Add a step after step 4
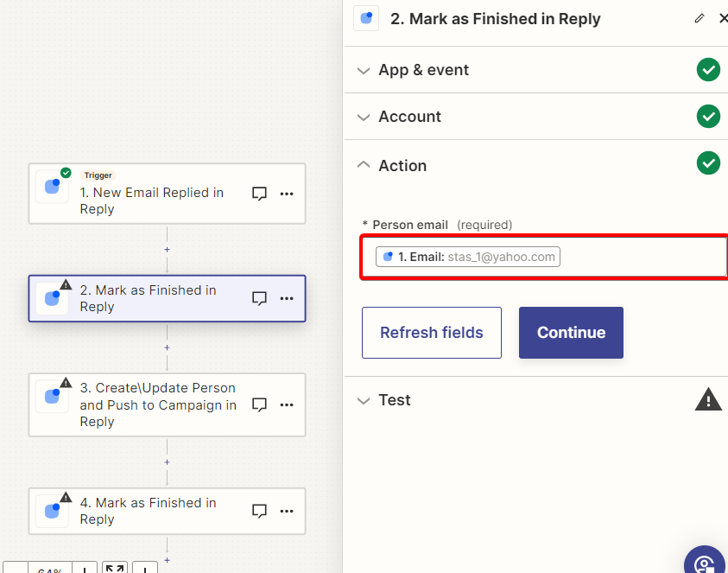This screenshot has width=728, height=573. [x=168, y=560]
